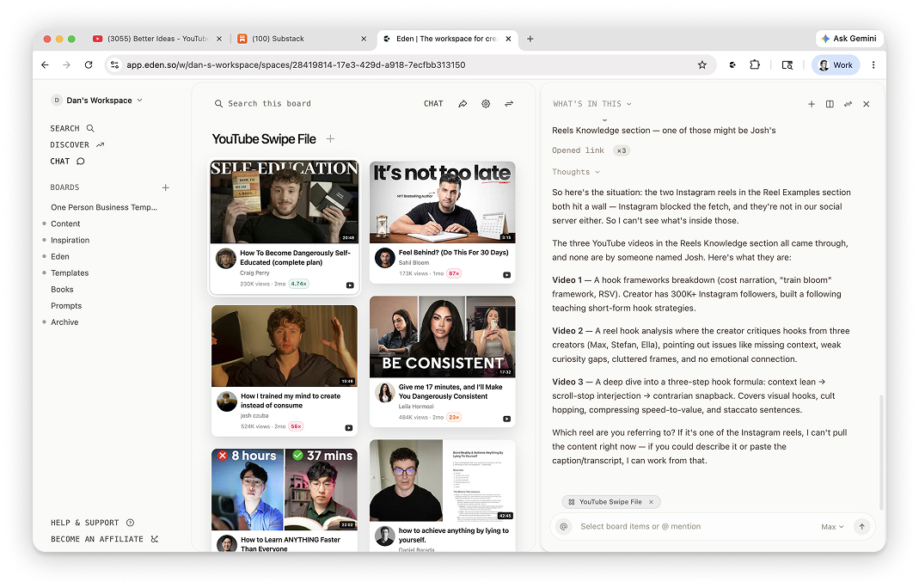Click Ask Gemini button
Viewport: 919px width, 588px height.
[x=849, y=39]
